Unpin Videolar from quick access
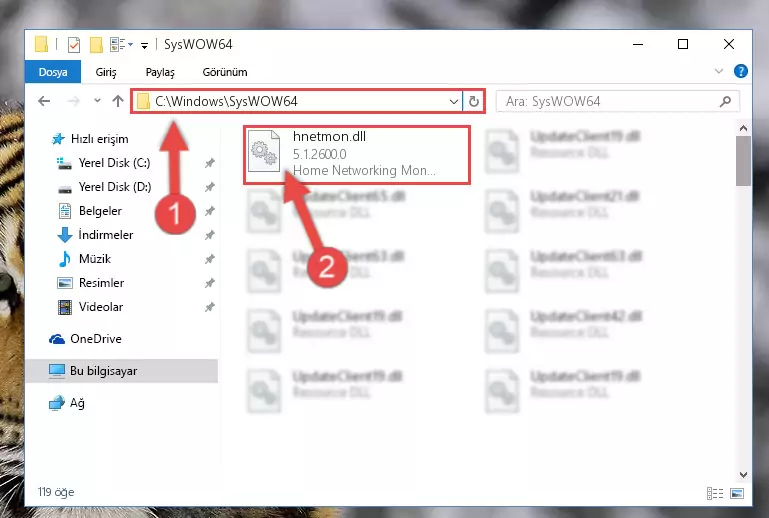Screen dimensions: 769x518 pyautogui.click(x=210, y=307)
